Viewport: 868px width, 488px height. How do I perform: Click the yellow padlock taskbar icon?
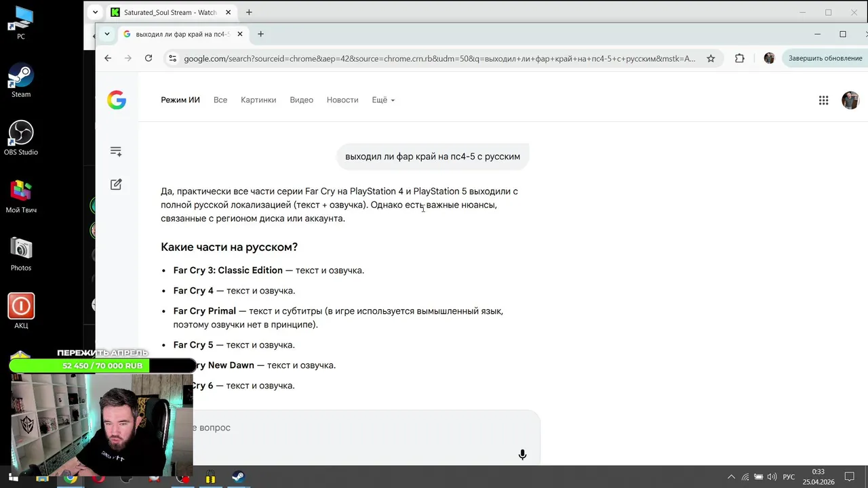pos(210,477)
